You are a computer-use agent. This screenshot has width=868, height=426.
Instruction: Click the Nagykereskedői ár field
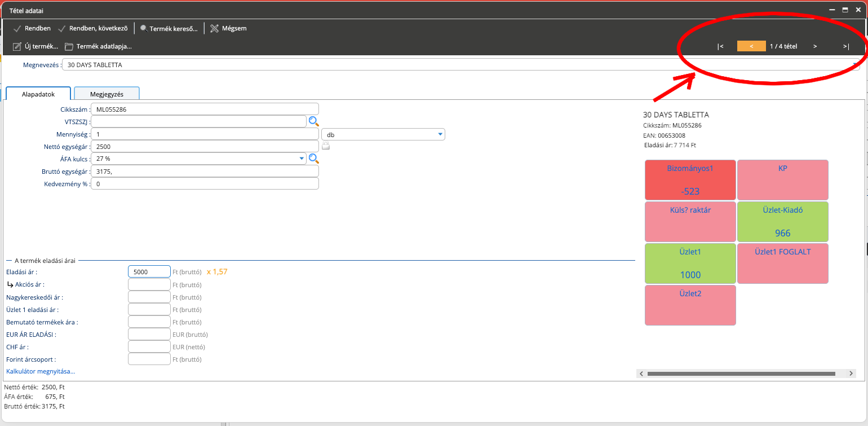pyautogui.click(x=149, y=297)
